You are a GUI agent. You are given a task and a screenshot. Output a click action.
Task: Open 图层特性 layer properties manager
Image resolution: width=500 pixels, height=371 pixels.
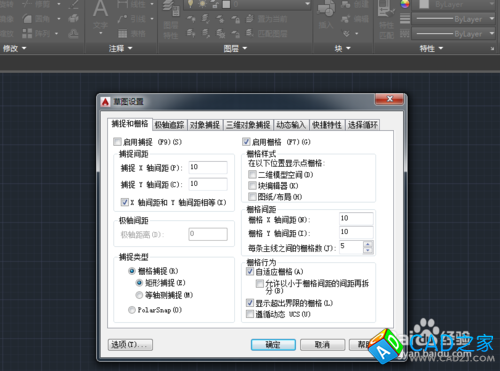(171, 20)
